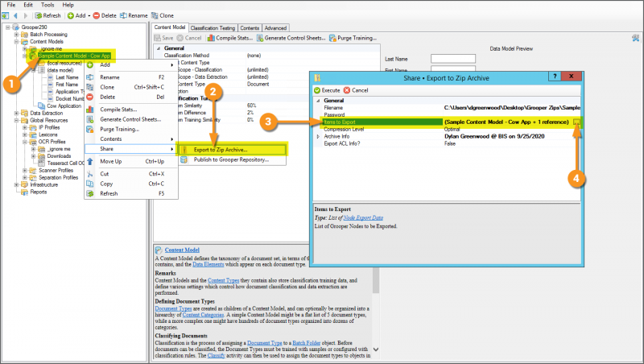Go forward with the right arrow icon
Viewport: 644px width, 364px height.
tap(26, 15)
